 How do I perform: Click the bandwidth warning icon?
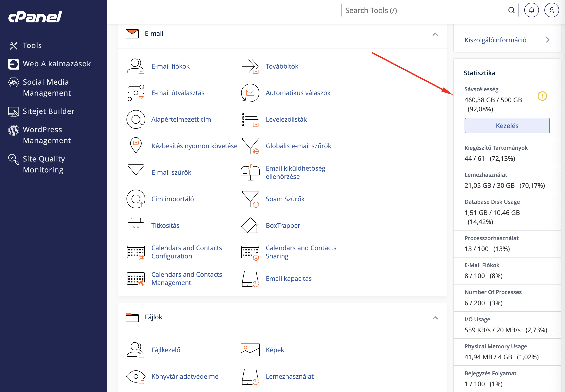click(x=542, y=96)
